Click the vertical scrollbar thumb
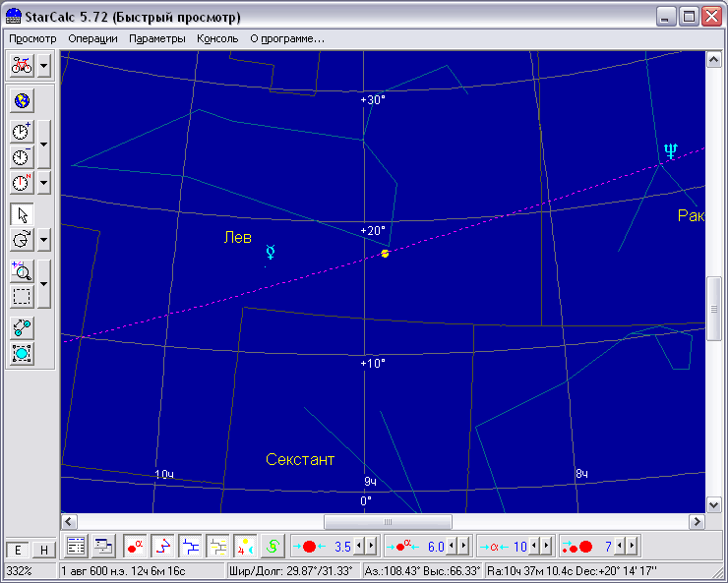728x583 pixels. pos(714,309)
